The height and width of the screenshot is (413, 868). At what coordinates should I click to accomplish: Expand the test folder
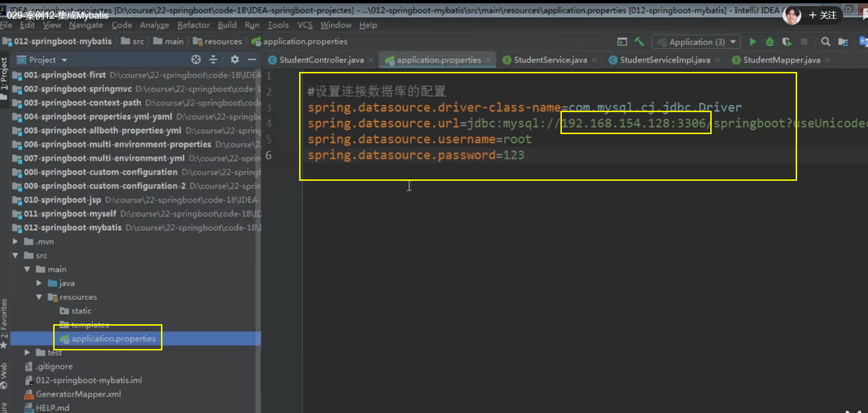(27, 352)
